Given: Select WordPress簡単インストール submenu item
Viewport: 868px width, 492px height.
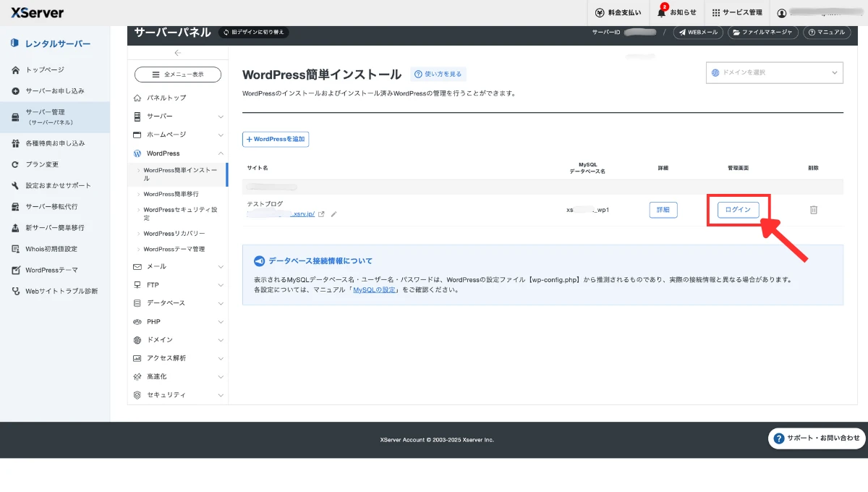Looking at the screenshot, I should (x=178, y=174).
